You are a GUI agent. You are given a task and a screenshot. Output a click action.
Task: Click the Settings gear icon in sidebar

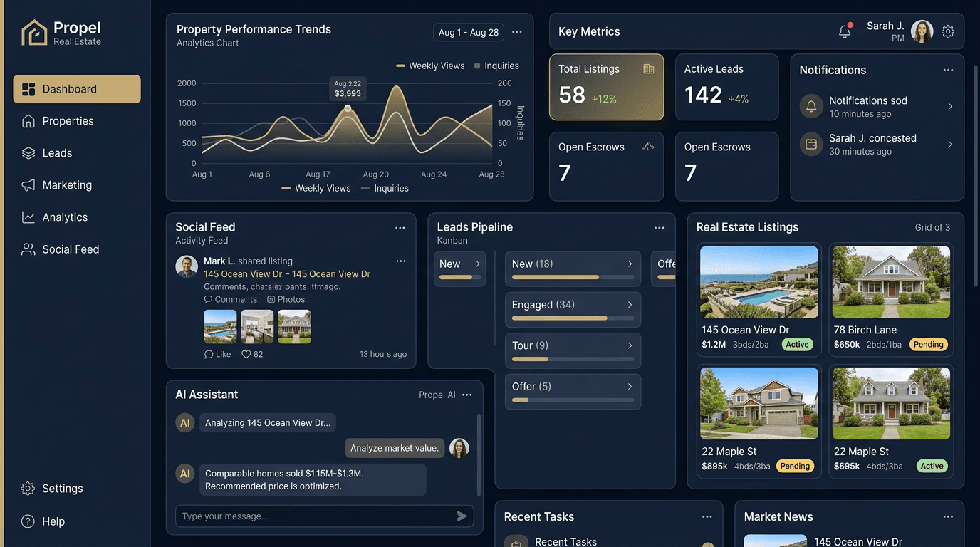tap(28, 489)
